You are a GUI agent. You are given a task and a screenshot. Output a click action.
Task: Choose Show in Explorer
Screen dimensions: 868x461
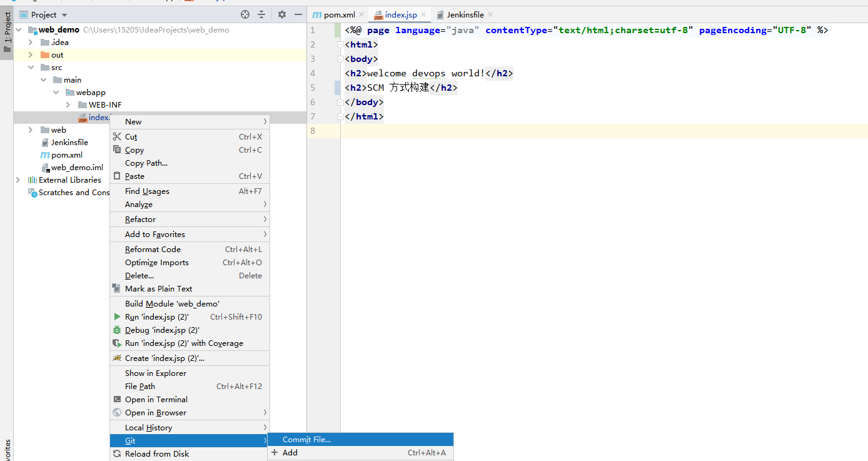tap(189, 373)
